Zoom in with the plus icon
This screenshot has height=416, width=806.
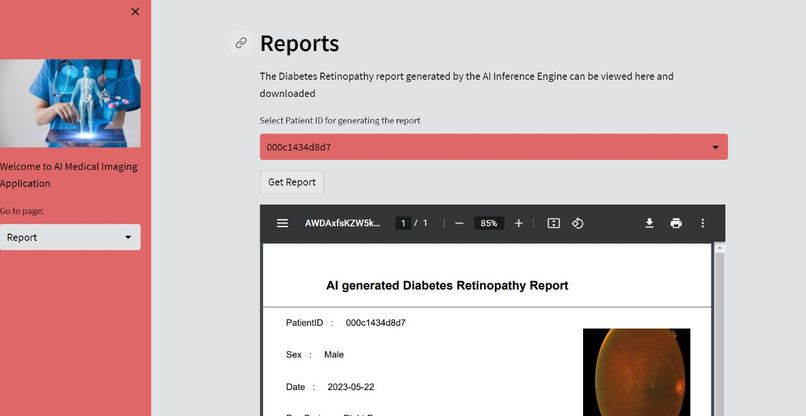519,223
